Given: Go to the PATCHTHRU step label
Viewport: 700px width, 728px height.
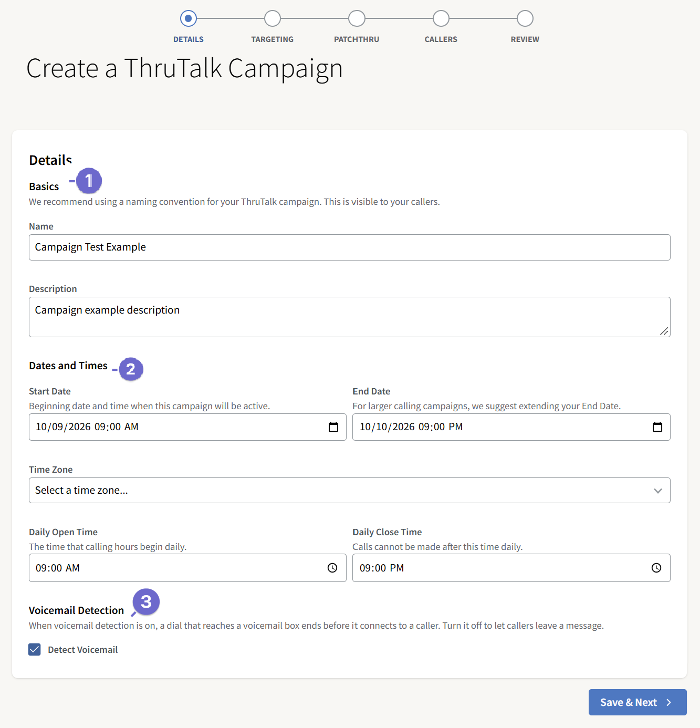Looking at the screenshot, I should tap(357, 39).
